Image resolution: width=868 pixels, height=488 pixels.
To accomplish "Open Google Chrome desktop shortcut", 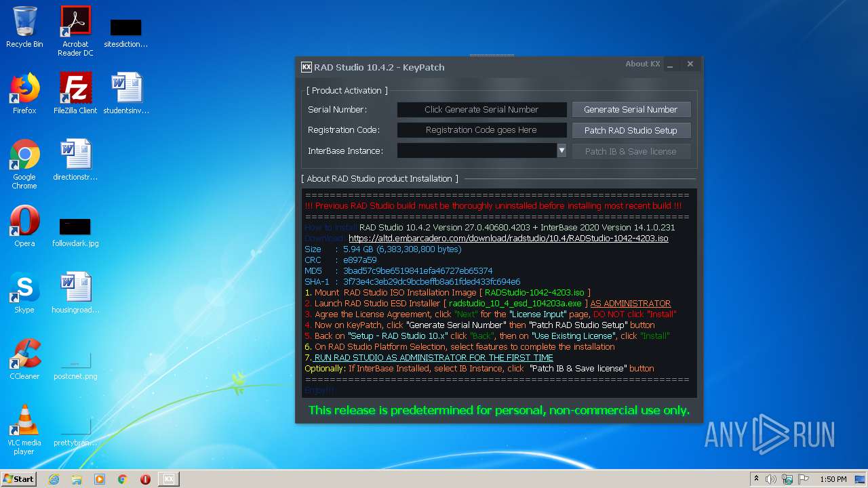I will (24, 164).
